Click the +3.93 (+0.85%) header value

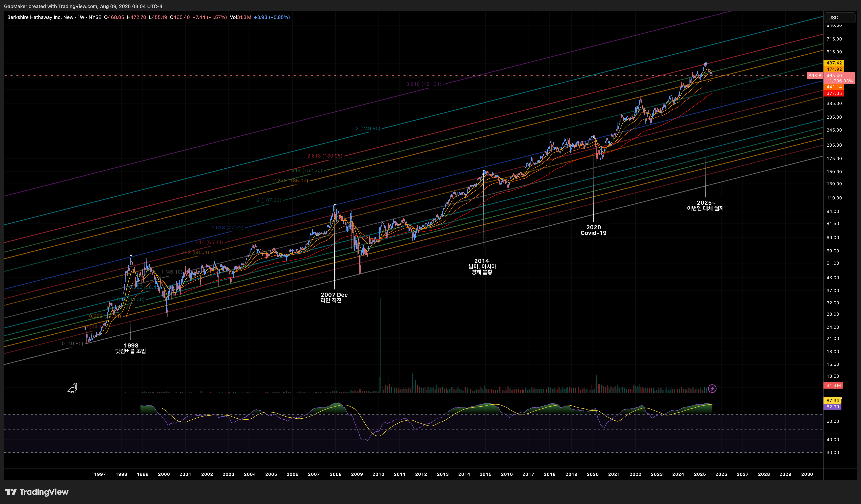(272, 17)
